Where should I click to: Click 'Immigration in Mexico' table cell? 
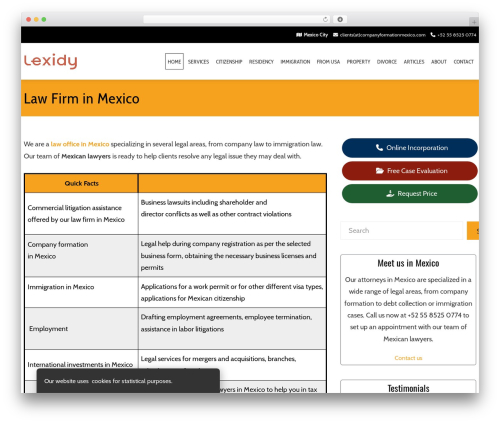coord(81,292)
